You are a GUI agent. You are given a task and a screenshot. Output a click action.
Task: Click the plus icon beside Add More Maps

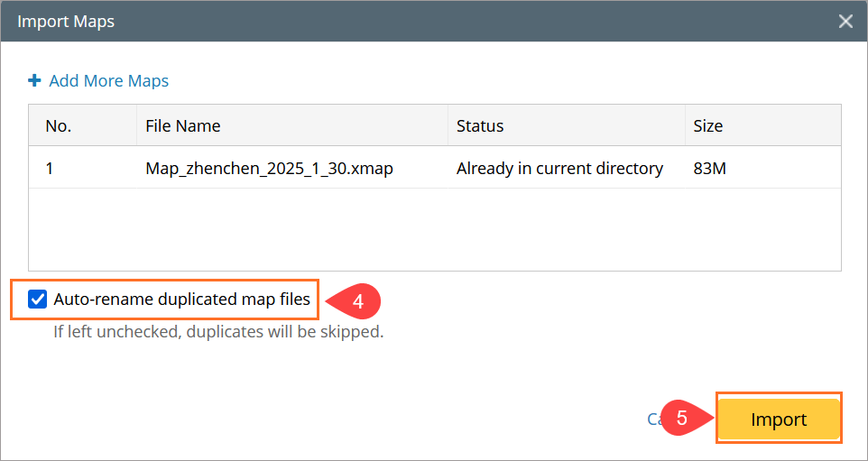pyautogui.click(x=35, y=81)
